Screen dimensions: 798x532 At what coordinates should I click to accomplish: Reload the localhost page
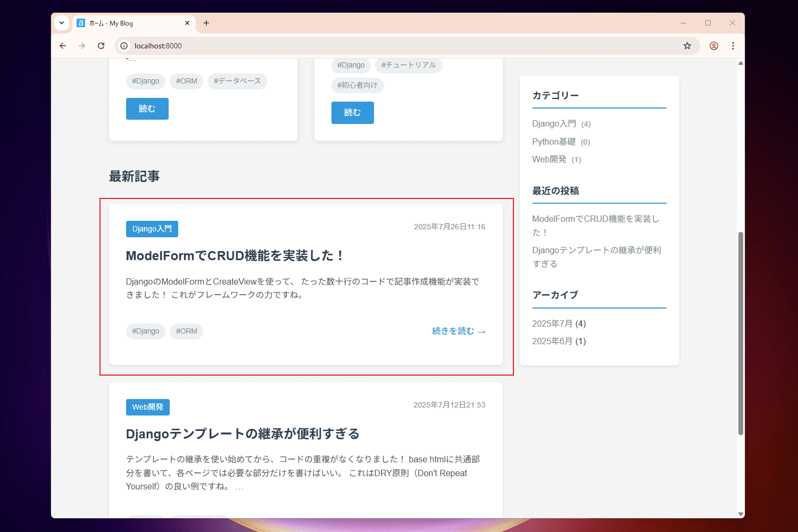(101, 46)
